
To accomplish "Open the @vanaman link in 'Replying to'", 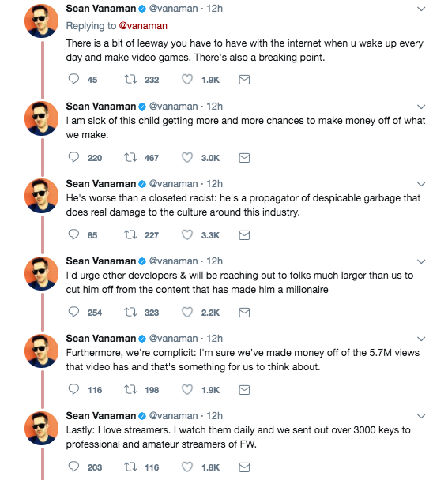I will tap(143, 26).
